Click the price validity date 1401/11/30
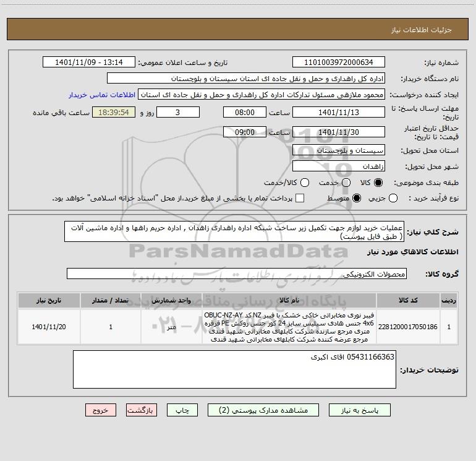This screenshot has width=476, height=461. (x=339, y=132)
